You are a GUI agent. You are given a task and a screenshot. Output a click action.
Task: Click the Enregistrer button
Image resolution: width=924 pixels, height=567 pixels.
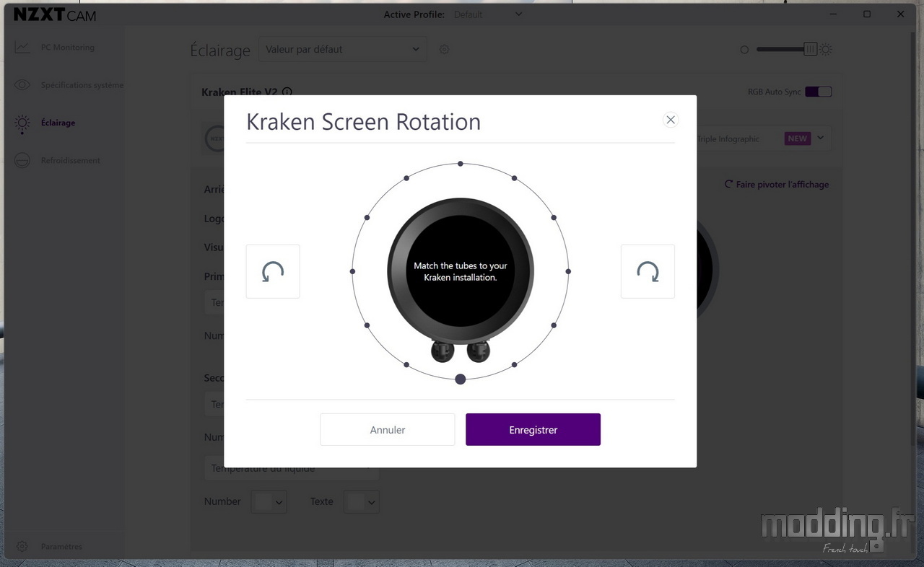click(533, 429)
